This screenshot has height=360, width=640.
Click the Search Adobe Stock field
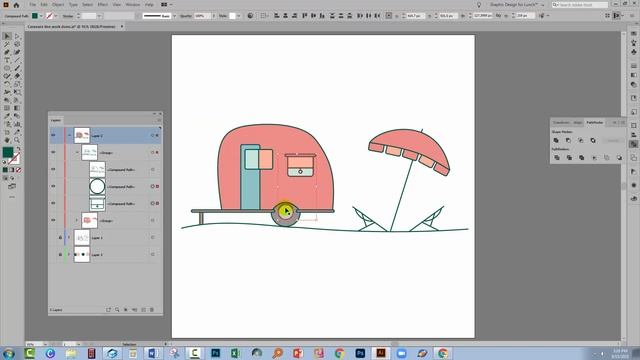click(x=580, y=4)
